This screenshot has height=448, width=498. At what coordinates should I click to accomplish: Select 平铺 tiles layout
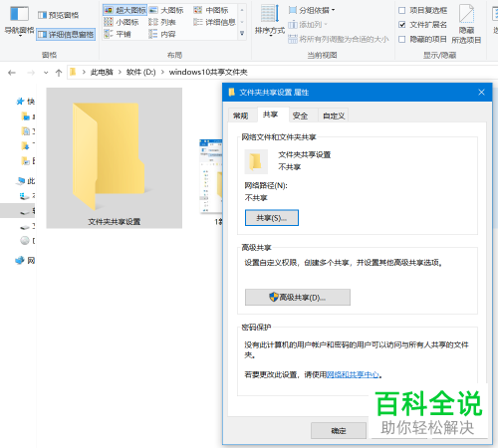(x=118, y=34)
